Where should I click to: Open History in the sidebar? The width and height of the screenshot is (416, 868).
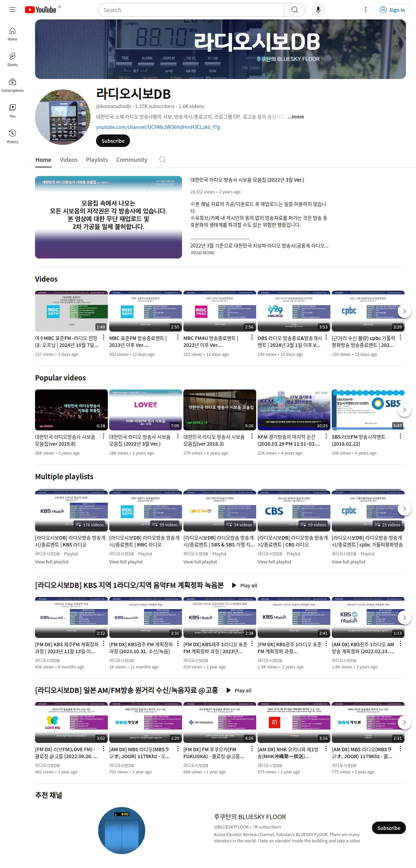[12, 137]
